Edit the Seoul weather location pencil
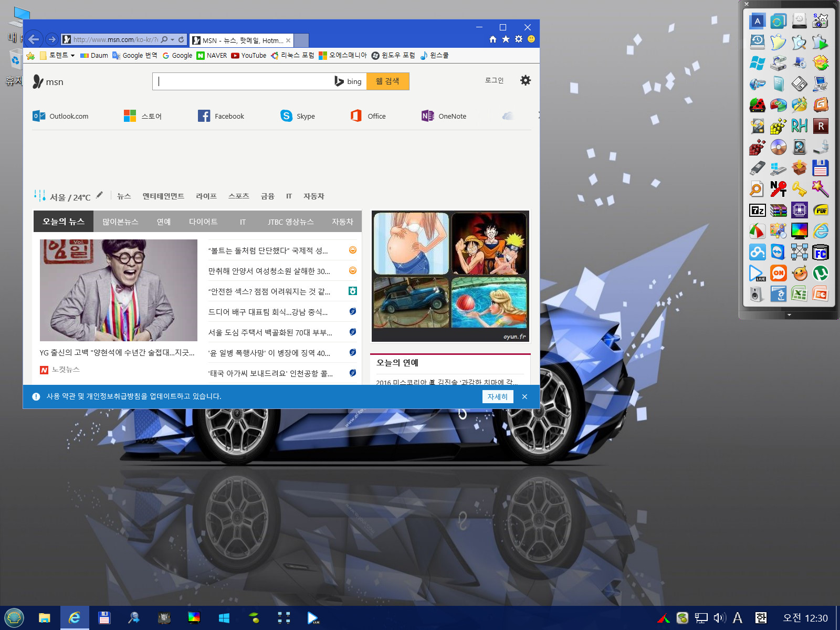 pyautogui.click(x=100, y=195)
